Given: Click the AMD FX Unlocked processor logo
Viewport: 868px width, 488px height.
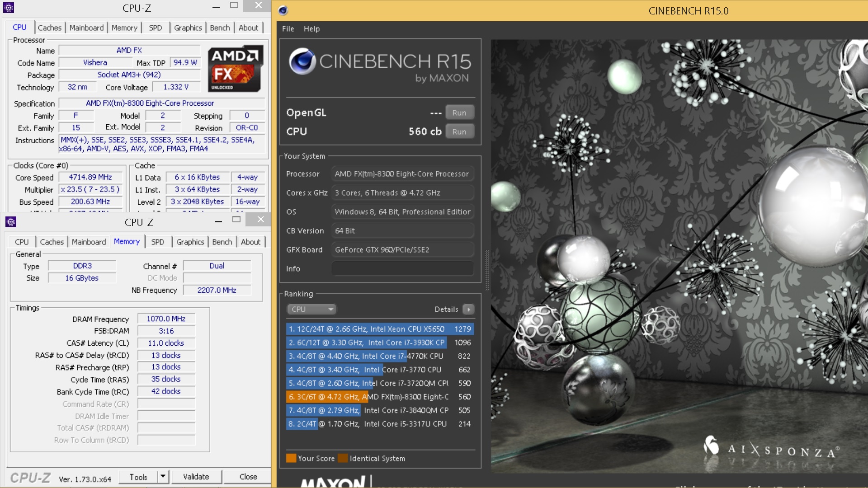Looking at the screenshot, I should pos(236,68).
